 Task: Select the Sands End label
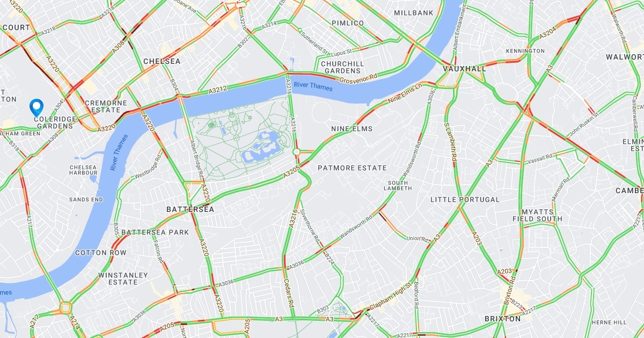pyautogui.click(x=86, y=200)
